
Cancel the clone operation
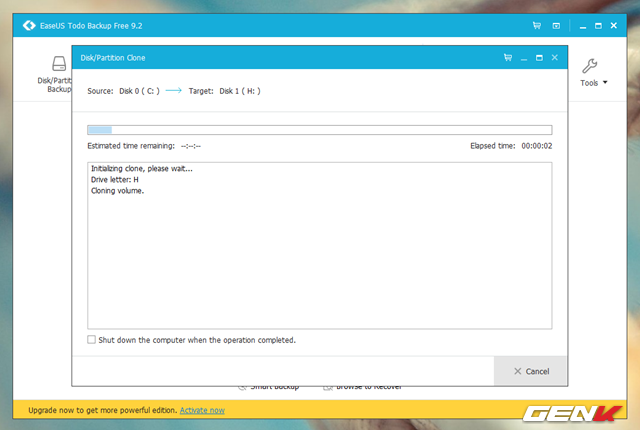coord(531,371)
